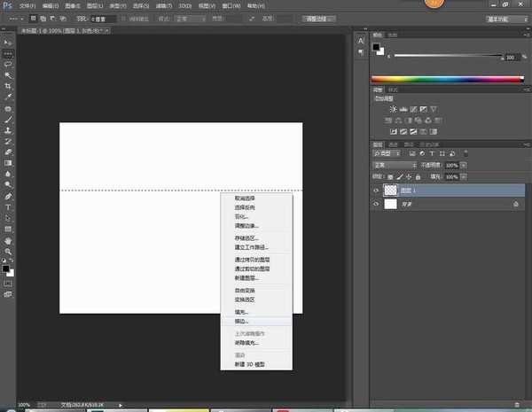Choose 描边... in the context menu
Viewport: 532px width, 412px height.
(242, 321)
